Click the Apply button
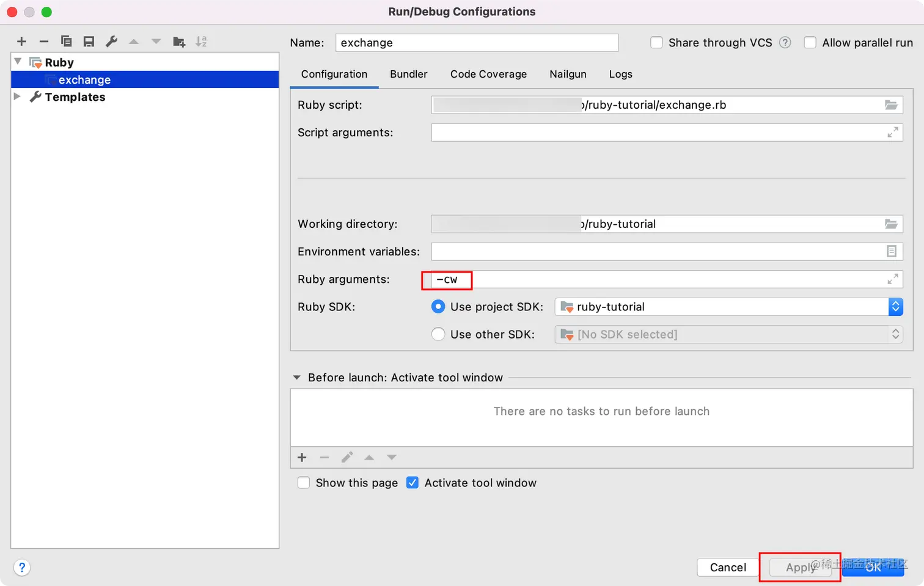 pyautogui.click(x=800, y=568)
